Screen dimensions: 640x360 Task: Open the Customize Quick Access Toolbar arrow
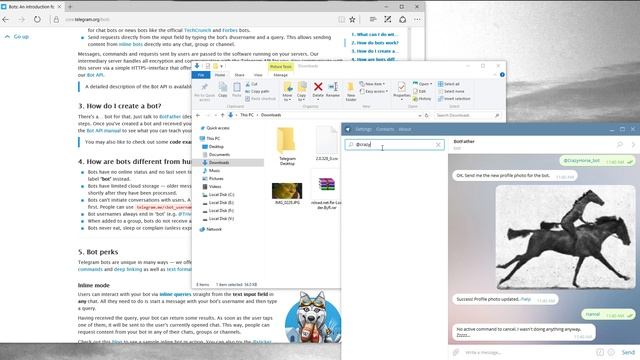click(222, 66)
